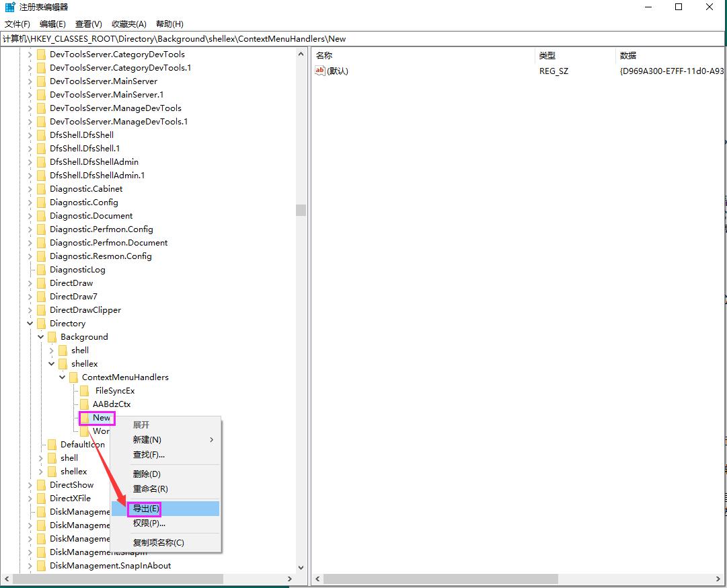
Task: Expand the DevToolsServer.MainServer key
Action: [x=30, y=81]
